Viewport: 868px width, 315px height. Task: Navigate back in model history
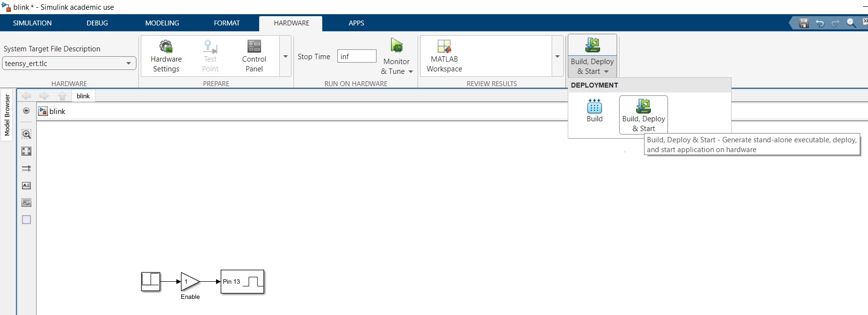click(x=26, y=96)
